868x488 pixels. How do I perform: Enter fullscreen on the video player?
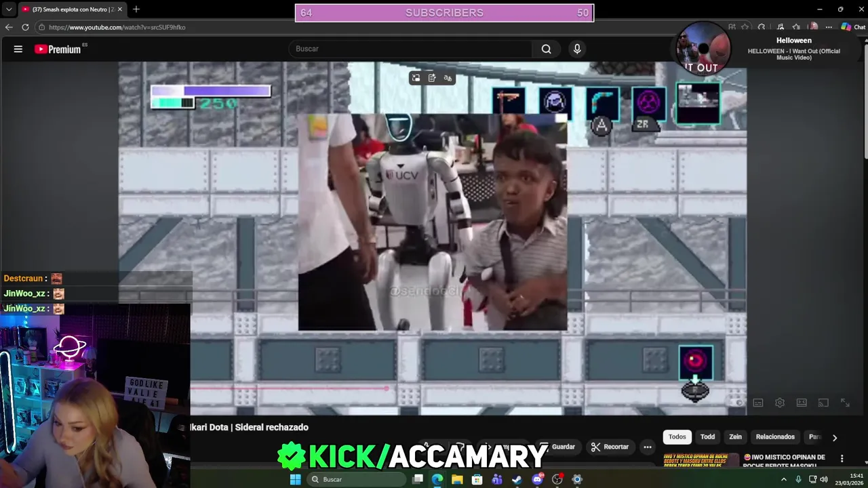845,403
